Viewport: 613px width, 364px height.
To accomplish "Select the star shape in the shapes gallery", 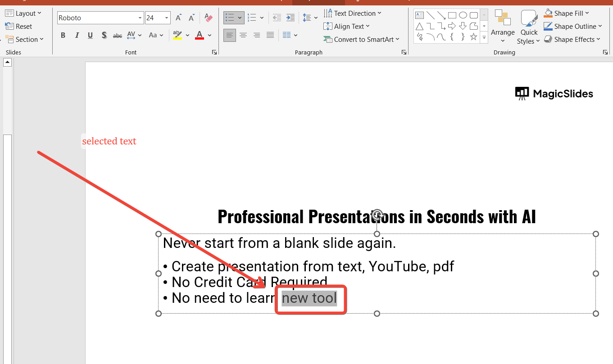I will 473,37.
